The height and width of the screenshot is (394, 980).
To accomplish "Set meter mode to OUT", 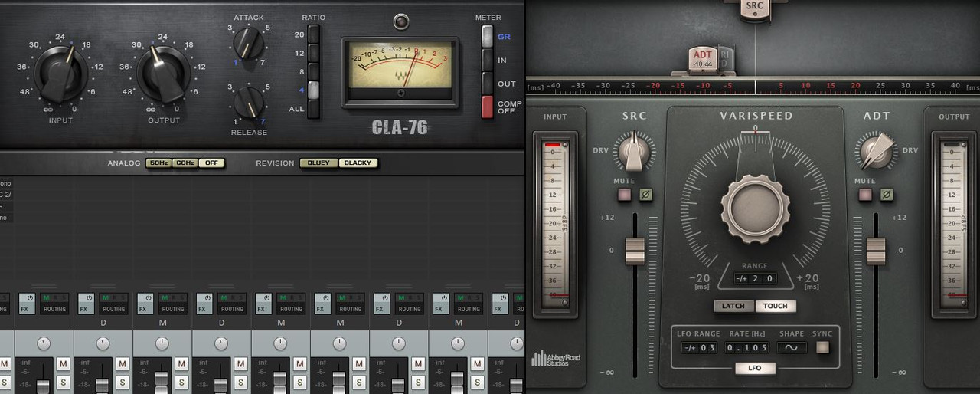I will [487, 83].
